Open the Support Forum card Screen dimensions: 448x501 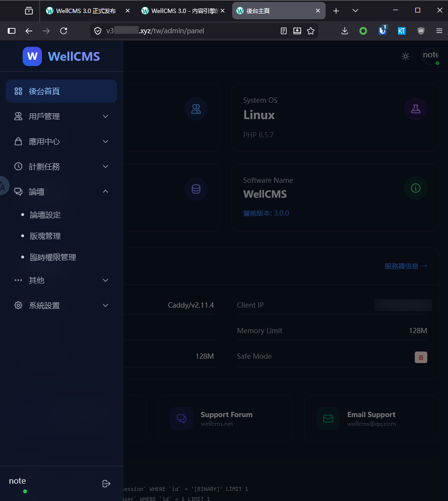(225, 419)
